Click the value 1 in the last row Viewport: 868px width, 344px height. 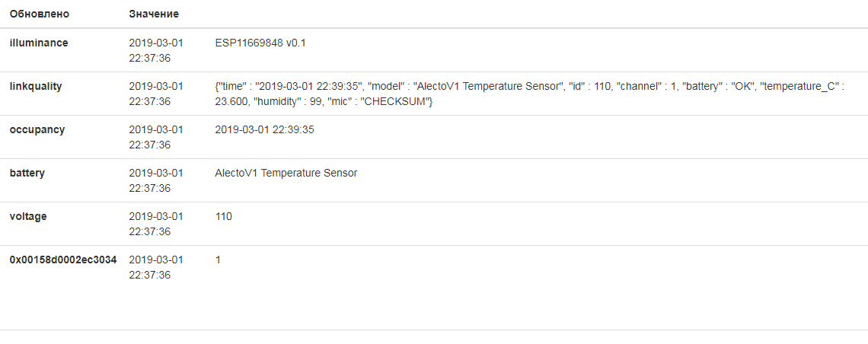[218, 260]
